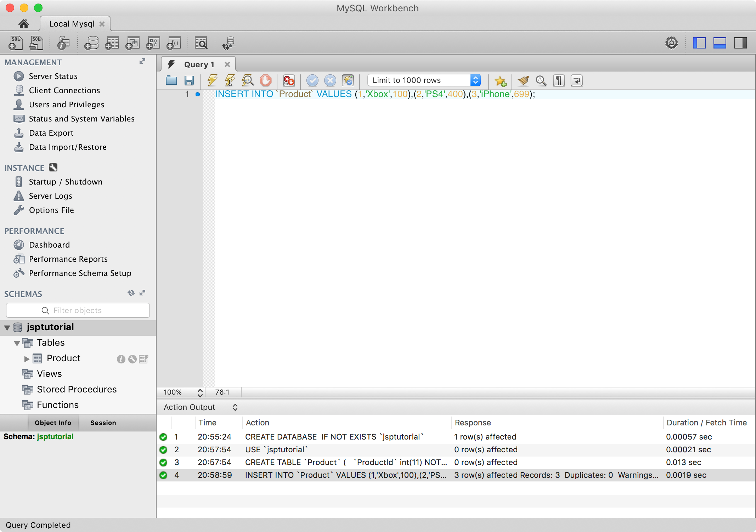Collapse the jsptutorial schema
The width and height of the screenshot is (756, 532).
[x=7, y=328]
